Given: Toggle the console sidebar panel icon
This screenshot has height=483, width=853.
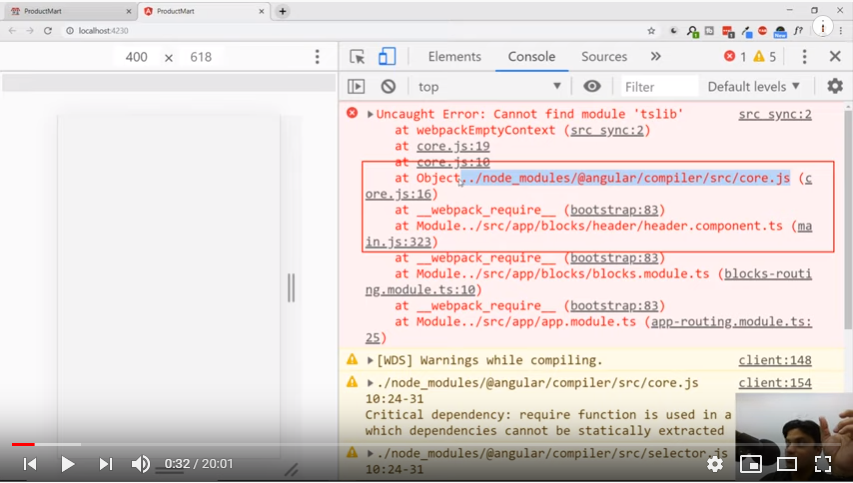Looking at the screenshot, I should click(356, 87).
